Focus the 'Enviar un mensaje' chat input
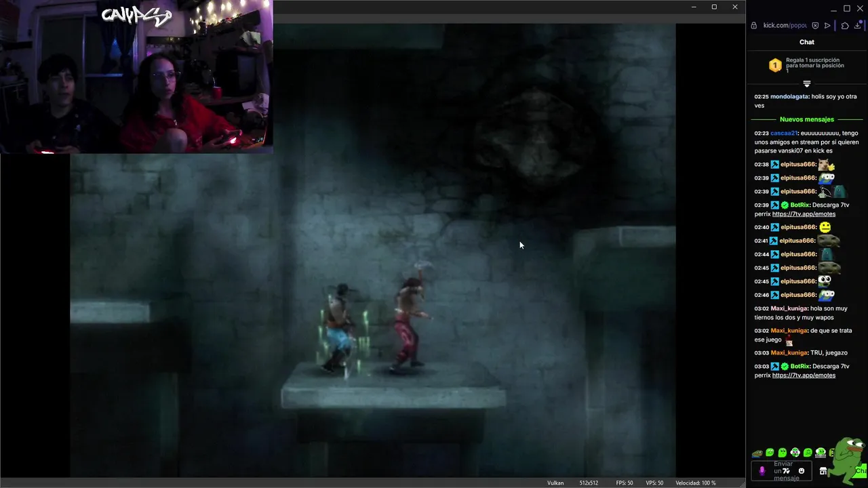868x488 pixels. (782, 471)
